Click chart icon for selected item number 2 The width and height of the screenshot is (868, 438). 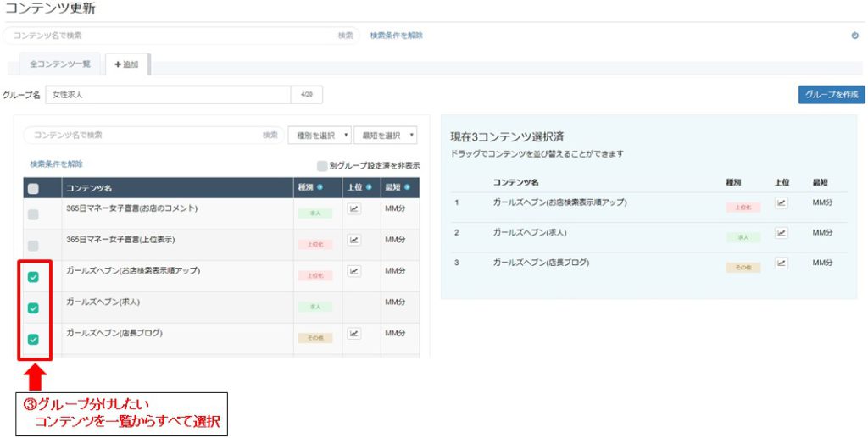781,233
